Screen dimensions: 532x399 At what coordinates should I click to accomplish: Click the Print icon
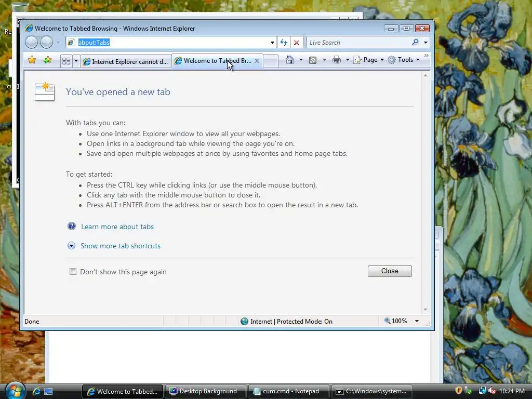click(x=336, y=60)
